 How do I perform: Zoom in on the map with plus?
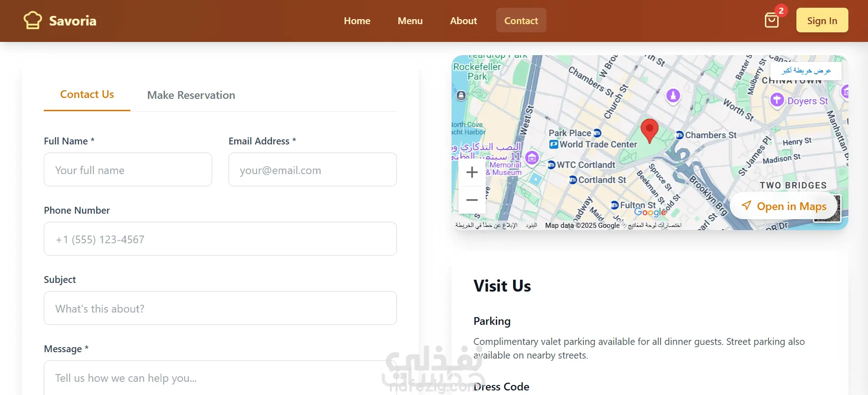pos(472,172)
